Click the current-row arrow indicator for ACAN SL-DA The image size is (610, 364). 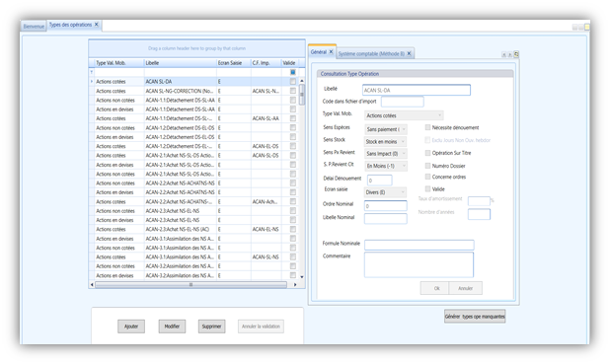(x=92, y=81)
